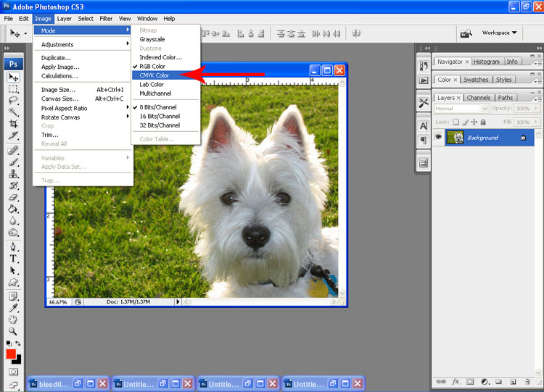
Task: Open the tool preset picker arrow
Action: pos(25,33)
